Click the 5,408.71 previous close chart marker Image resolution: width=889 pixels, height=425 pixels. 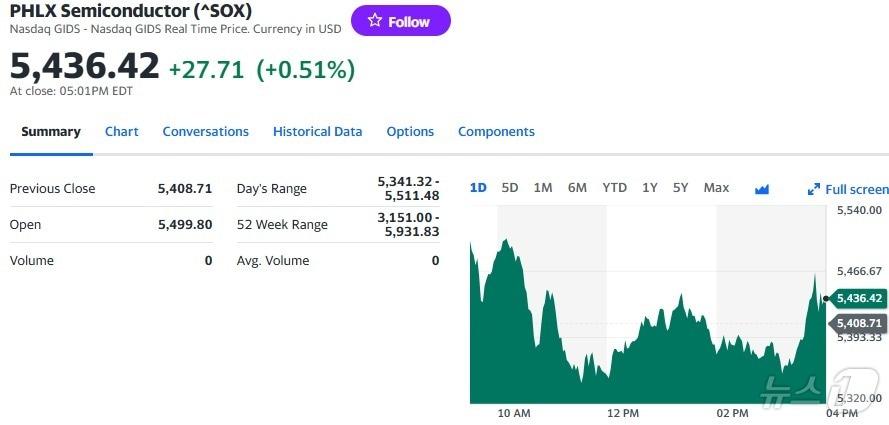858,323
